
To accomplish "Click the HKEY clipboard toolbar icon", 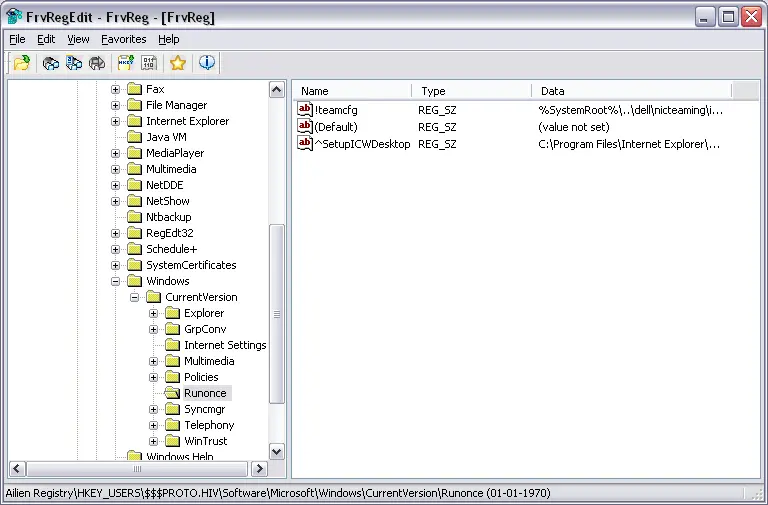I will (x=126, y=63).
